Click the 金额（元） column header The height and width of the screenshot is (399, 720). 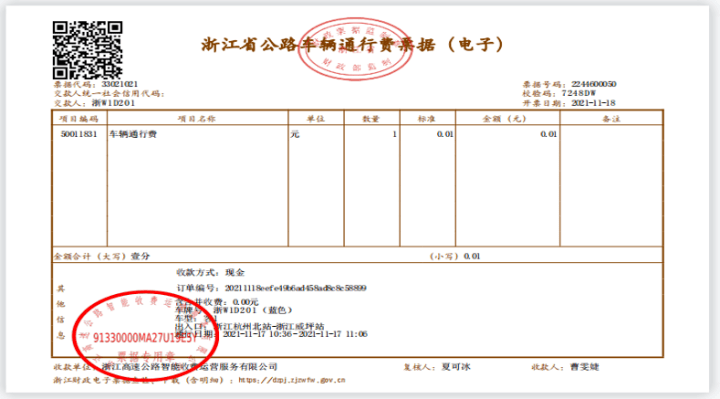pos(504,119)
